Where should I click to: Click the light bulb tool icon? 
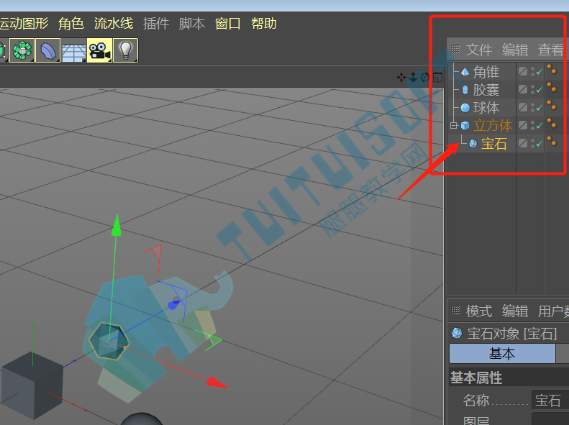(x=125, y=50)
